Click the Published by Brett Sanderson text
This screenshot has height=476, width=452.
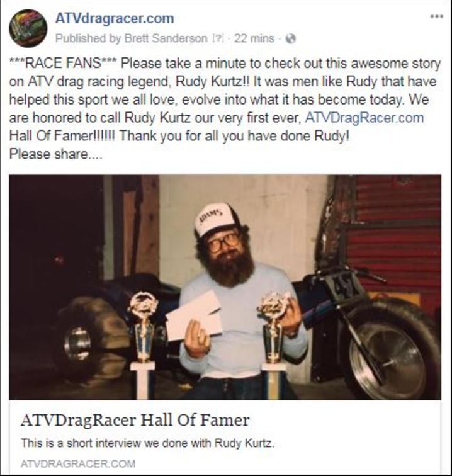(x=131, y=38)
